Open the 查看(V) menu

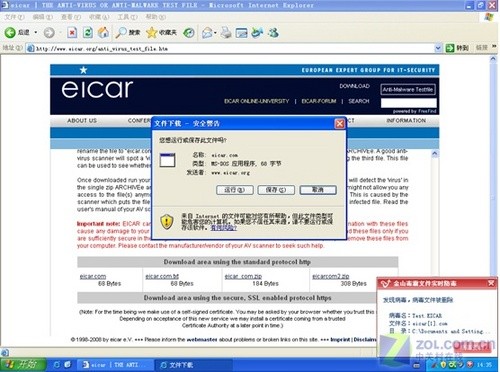click(x=71, y=17)
